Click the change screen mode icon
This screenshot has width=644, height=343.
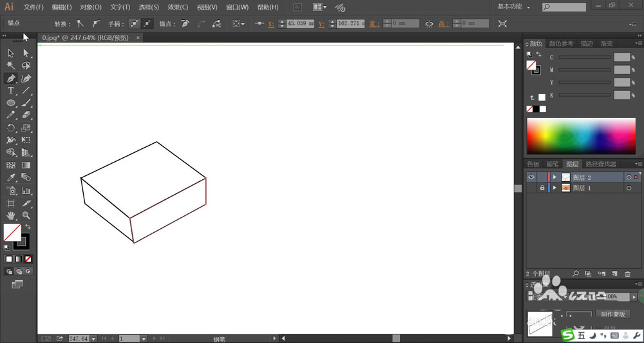click(17, 284)
